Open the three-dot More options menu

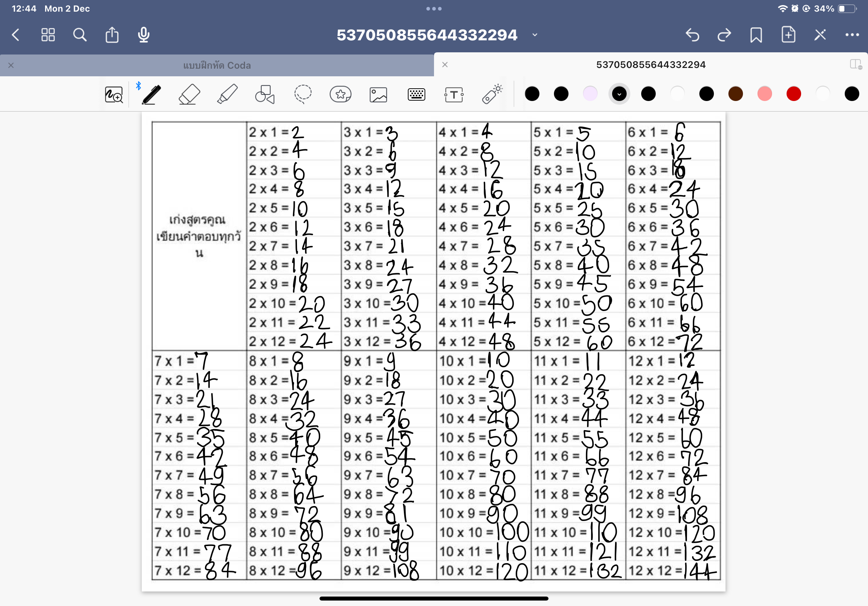pos(852,35)
